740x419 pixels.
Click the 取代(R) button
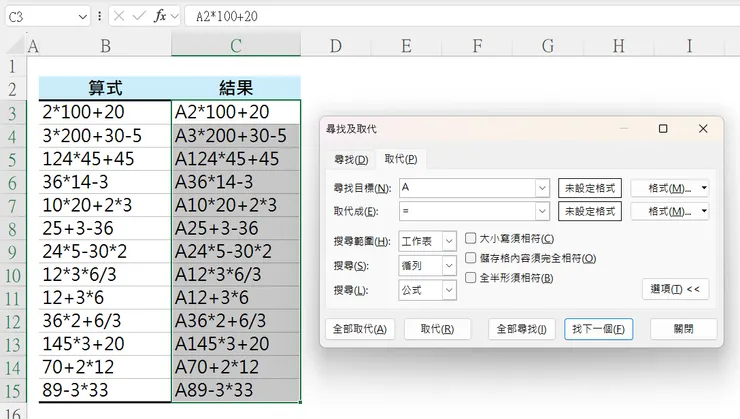(x=437, y=329)
